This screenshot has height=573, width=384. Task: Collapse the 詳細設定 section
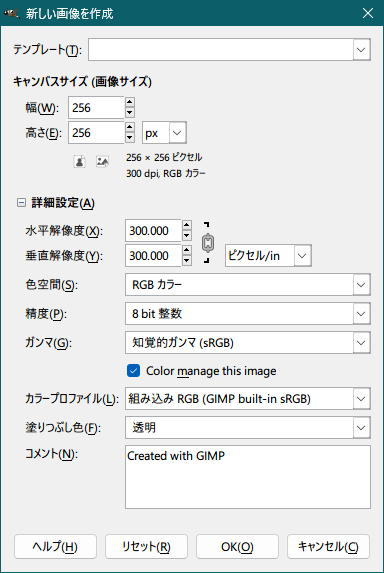coord(22,202)
